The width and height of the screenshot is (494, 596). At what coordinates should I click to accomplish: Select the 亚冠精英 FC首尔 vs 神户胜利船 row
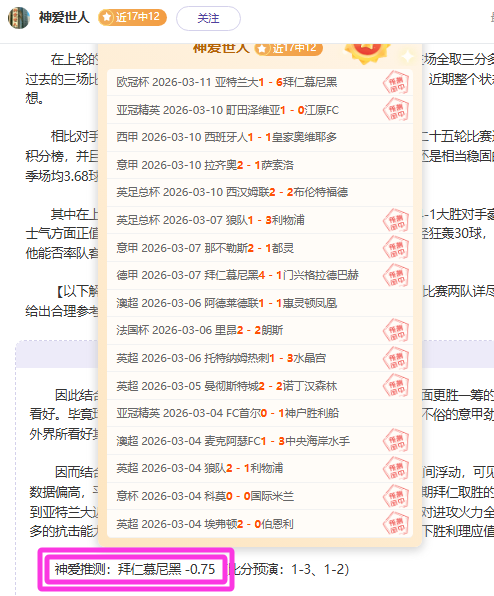(x=260, y=413)
